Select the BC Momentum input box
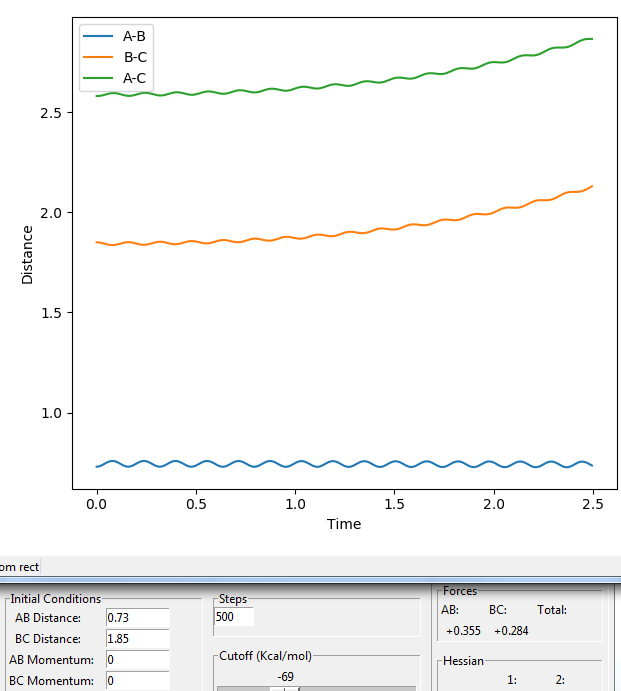Viewport: 621px width, 691px height. coord(138,681)
